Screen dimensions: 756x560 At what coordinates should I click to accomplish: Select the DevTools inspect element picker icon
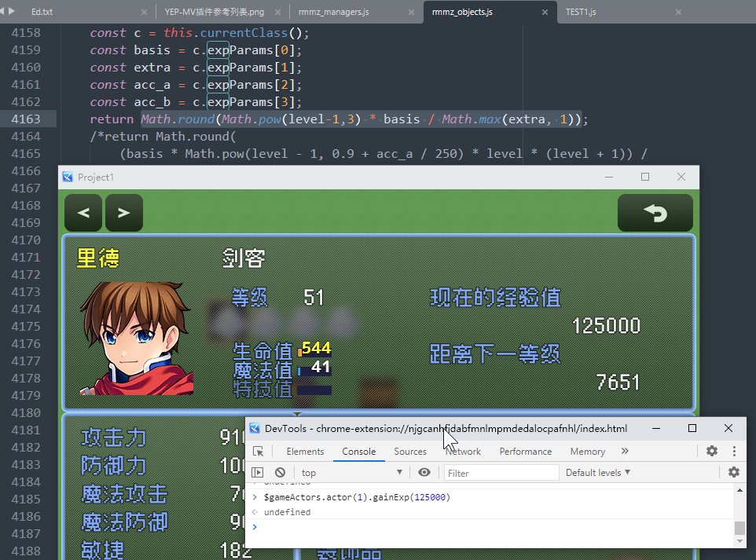tap(259, 451)
